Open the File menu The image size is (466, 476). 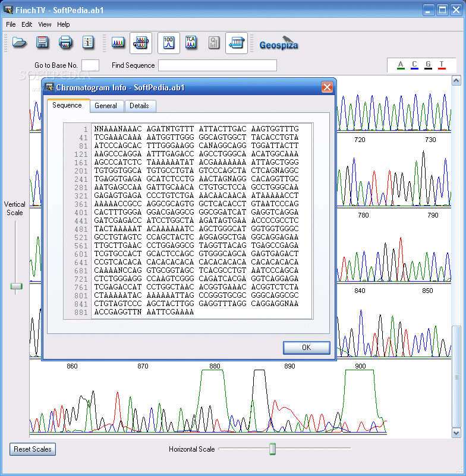[11, 24]
